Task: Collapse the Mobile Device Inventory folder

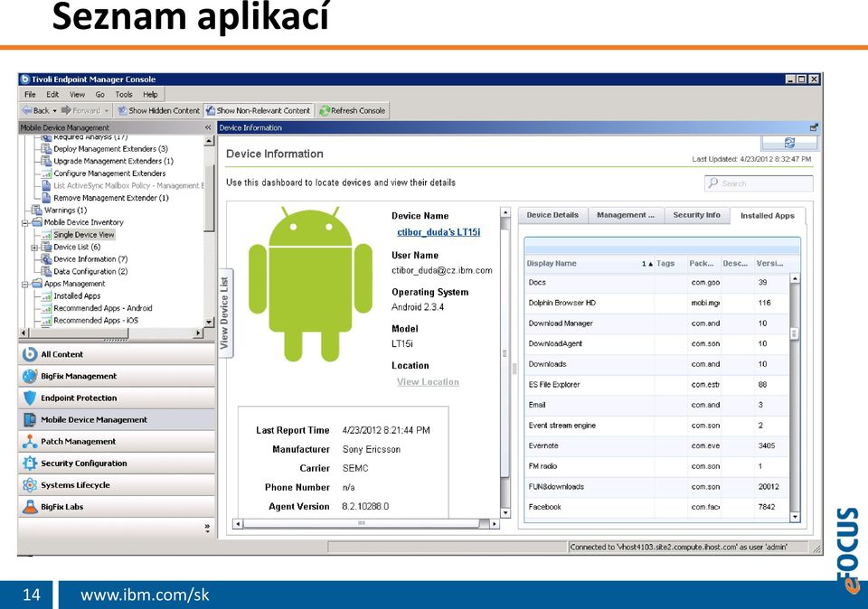Action: pyautogui.click(x=25, y=223)
